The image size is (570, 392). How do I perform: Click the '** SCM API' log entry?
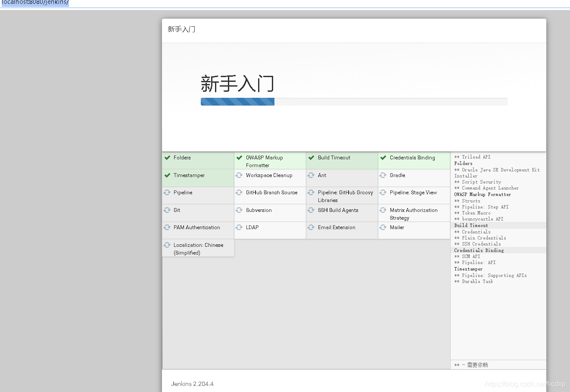tap(467, 257)
